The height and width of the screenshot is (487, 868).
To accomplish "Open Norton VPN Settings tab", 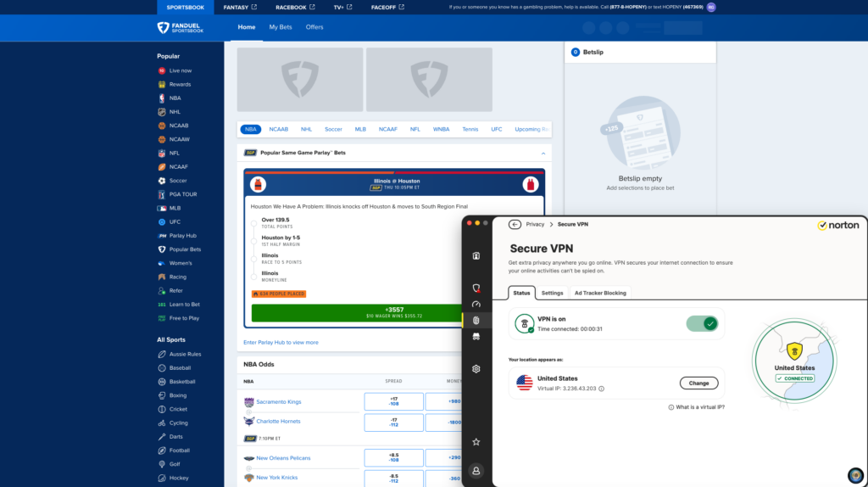I will 552,293.
